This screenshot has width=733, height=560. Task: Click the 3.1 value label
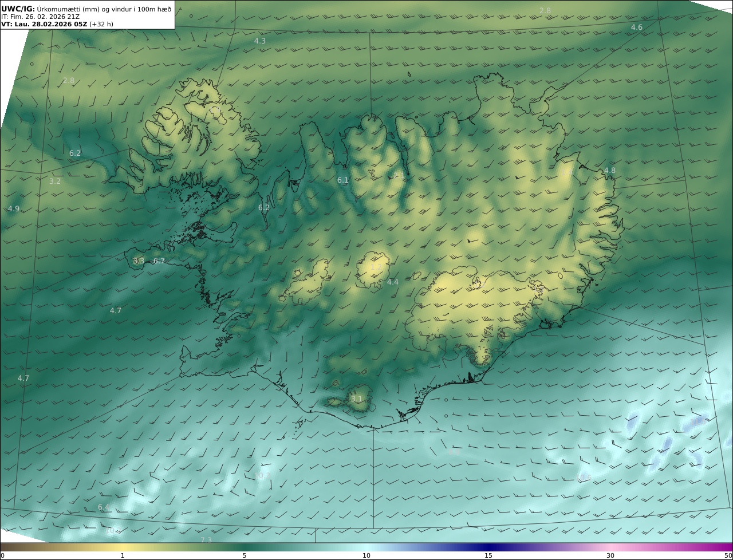357,399
